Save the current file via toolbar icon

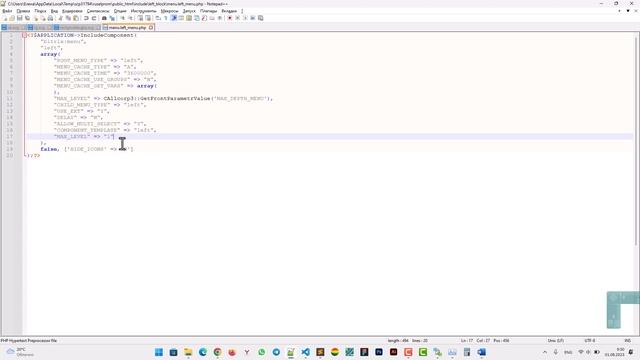20,18
